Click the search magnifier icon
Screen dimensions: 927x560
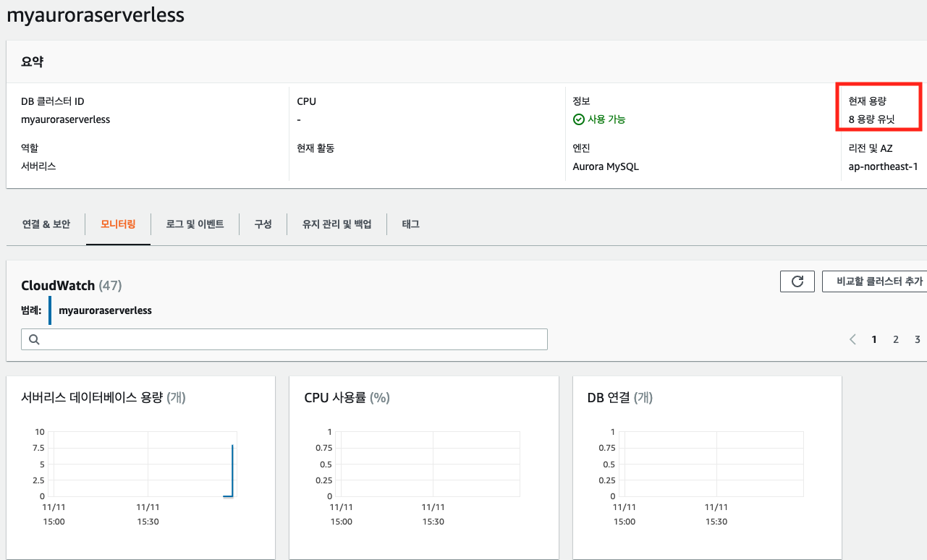point(33,339)
